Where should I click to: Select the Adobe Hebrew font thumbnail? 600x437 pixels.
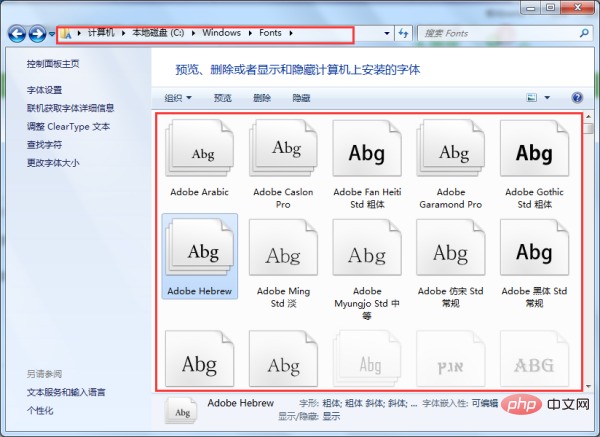[201, 251]
